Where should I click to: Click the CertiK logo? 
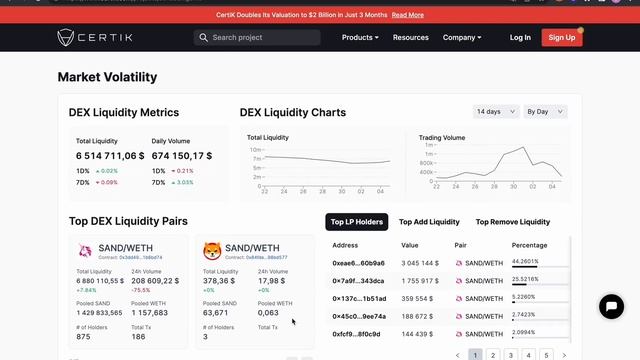(95, 38)
